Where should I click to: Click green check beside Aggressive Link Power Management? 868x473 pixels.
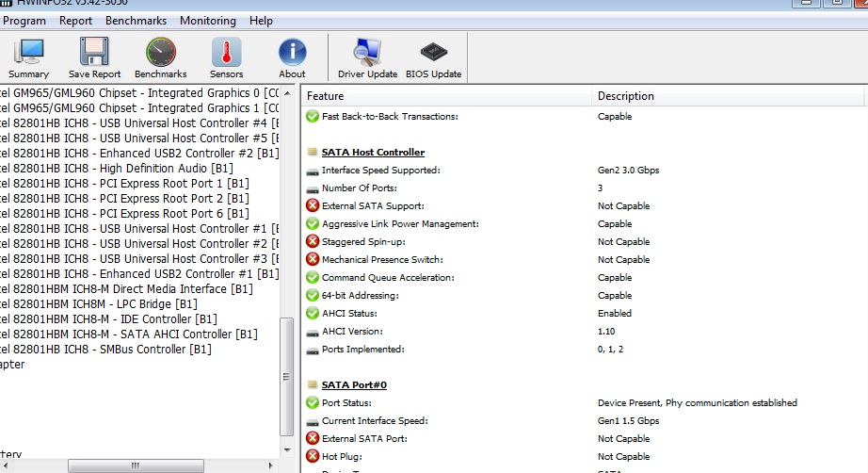313,223
